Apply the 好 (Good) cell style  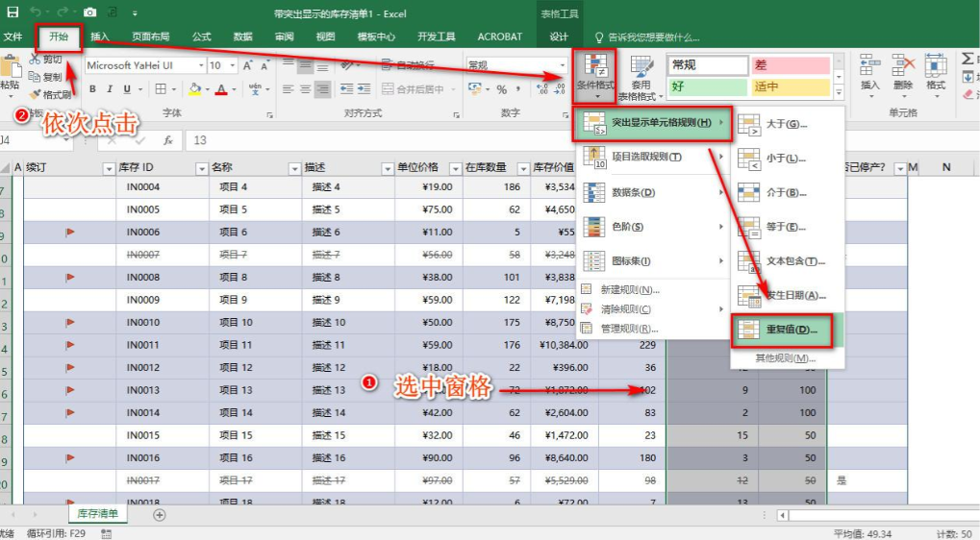(708, 86)
